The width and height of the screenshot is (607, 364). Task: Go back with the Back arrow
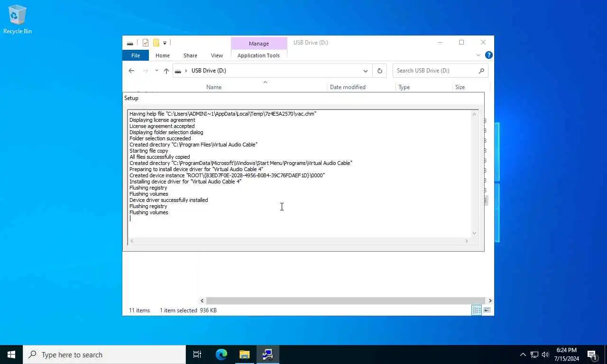(x=131, y=71)
